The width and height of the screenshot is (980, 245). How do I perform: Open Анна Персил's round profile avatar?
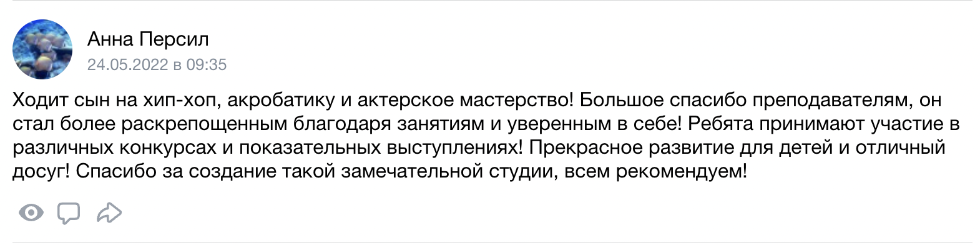coord(42,49)
